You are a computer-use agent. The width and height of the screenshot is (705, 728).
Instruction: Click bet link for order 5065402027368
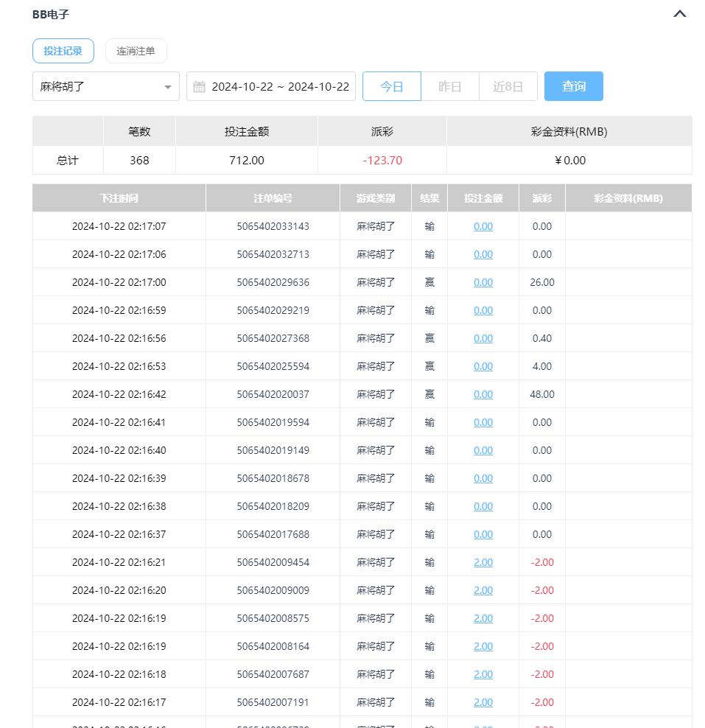483,338
